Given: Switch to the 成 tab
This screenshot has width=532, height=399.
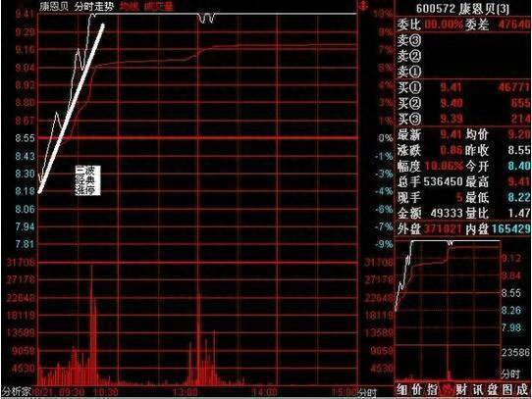Looking at the screenshot, I should (x=522, y=389).
